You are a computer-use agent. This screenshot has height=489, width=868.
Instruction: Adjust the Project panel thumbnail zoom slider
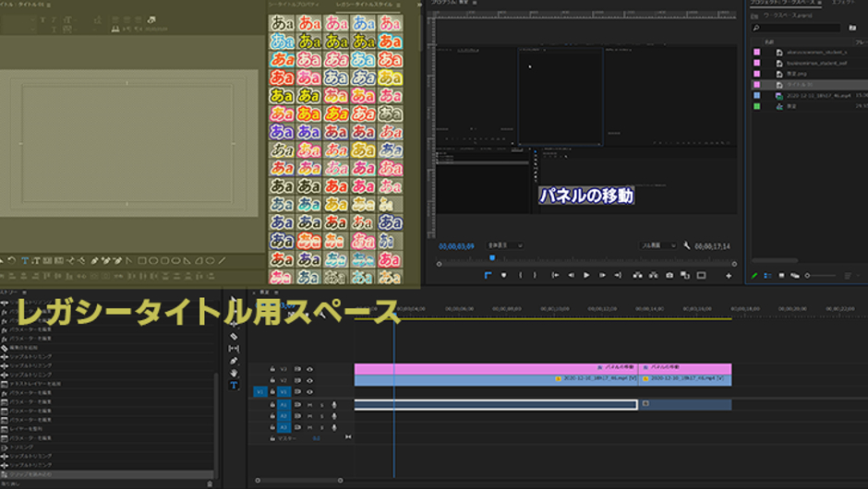[820, 276]
